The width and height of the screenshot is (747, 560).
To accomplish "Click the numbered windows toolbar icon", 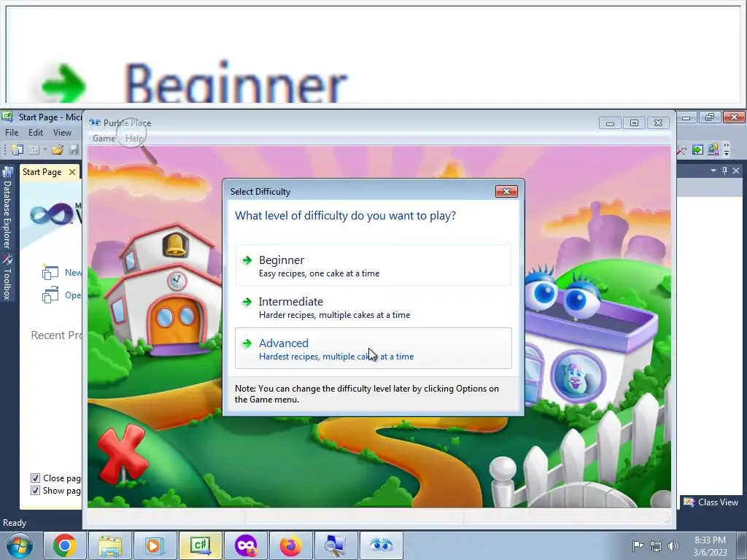I will coord(713,150).
